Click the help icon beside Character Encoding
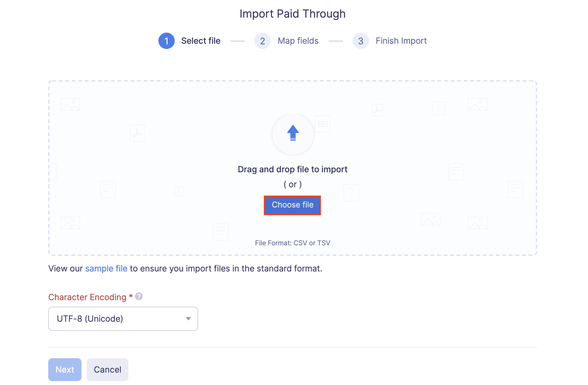This screenshot has height=385, width=588. click(138, 296)
